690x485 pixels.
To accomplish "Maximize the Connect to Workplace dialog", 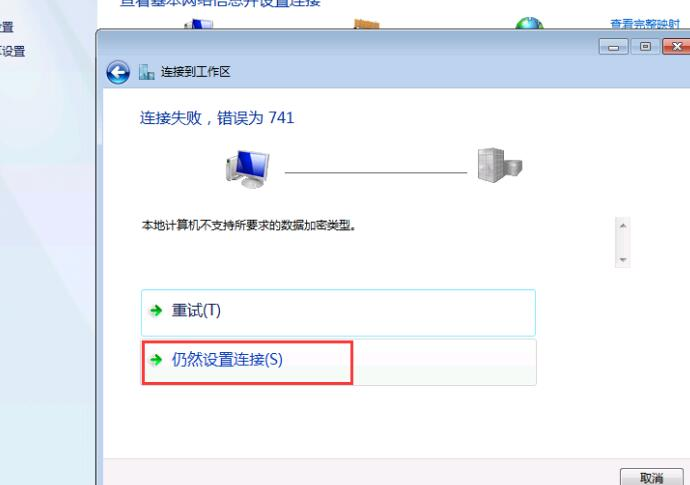I will coord(645,47).
